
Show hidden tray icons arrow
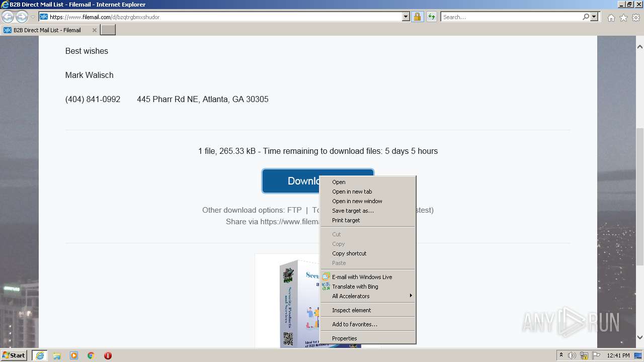561,355
